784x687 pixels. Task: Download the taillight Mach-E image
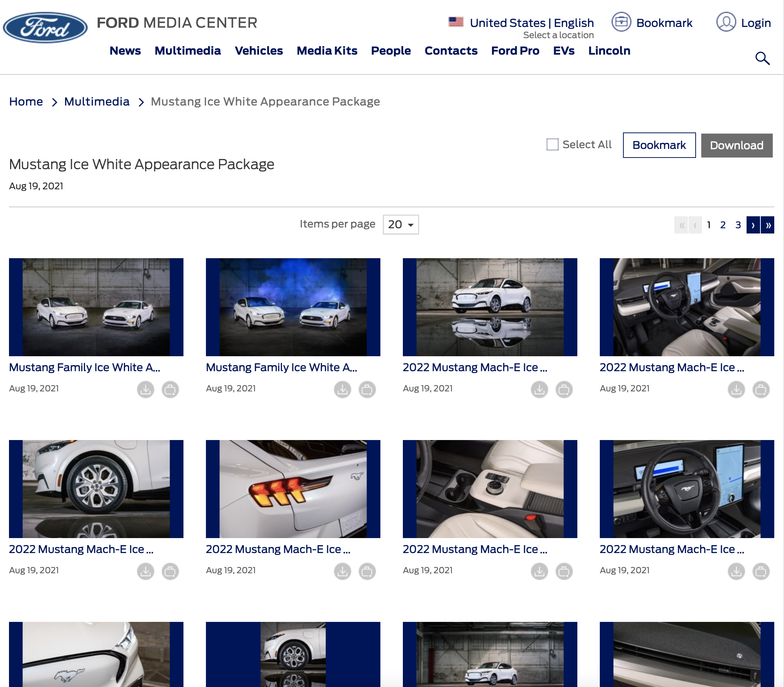343,571
